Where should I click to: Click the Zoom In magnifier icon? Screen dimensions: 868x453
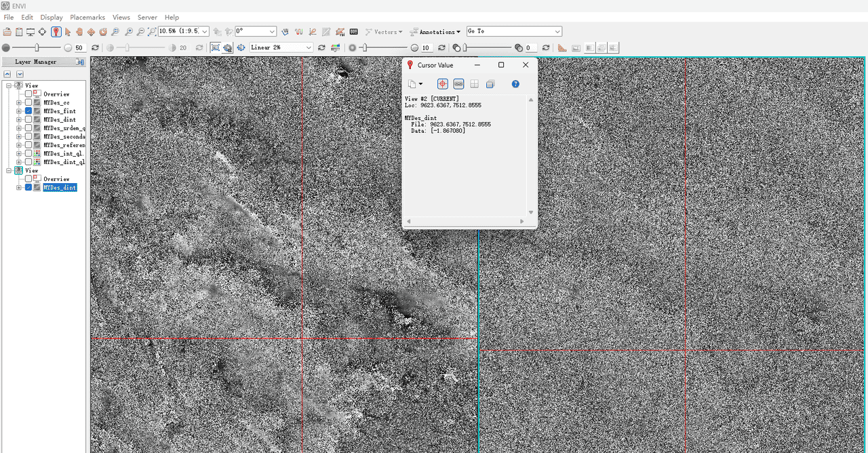[127, 32]
